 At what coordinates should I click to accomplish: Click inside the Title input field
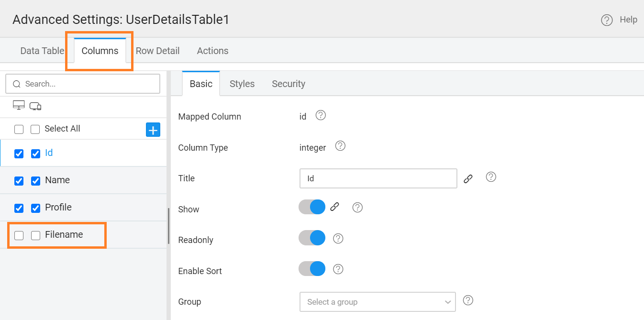[x=378, y=178]
